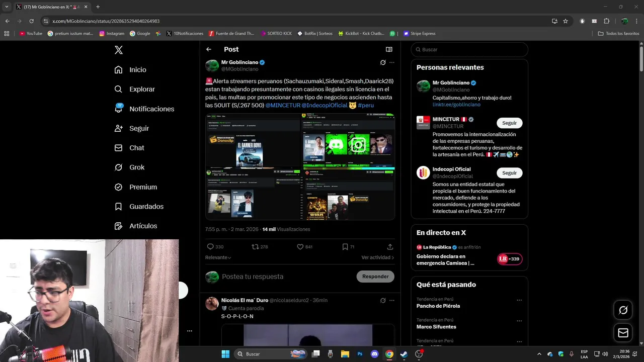Open a new Chrome tab
Screen dimensions: 644x362
[98, 7]
